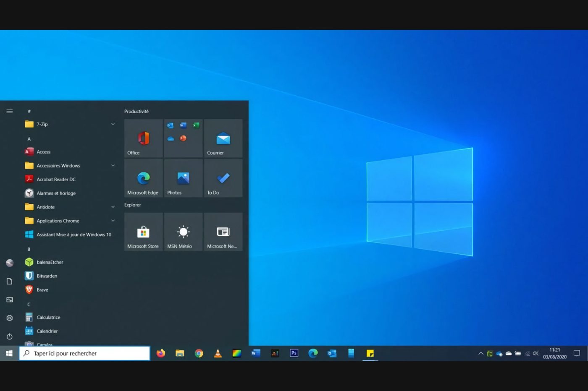Viewport: 588px width, 391px height.
Task: Open Google Chrome from the taskbar
Action: click(199, 353)
